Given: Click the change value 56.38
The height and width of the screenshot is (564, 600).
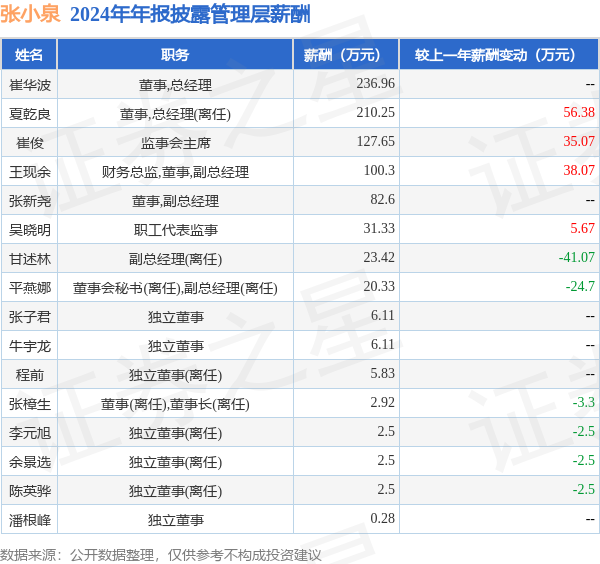Looking at the screenshot, I should [579, 112].
